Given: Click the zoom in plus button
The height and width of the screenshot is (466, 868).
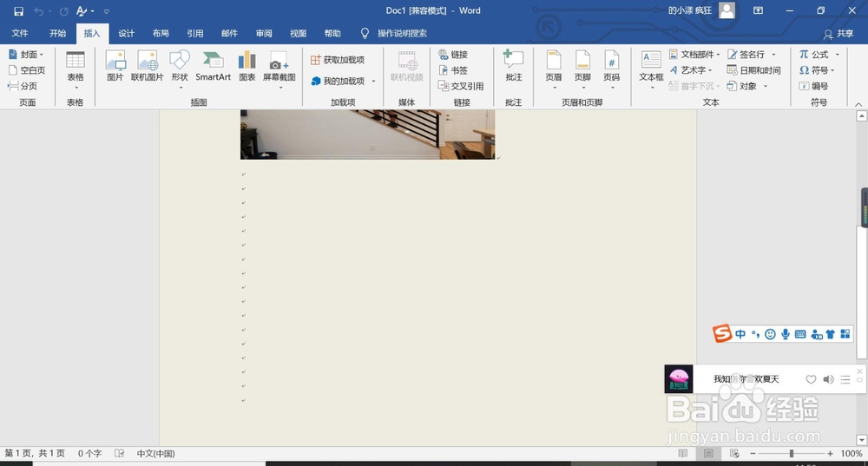Looking at the screenshot, I should click(x=830, y=453).
